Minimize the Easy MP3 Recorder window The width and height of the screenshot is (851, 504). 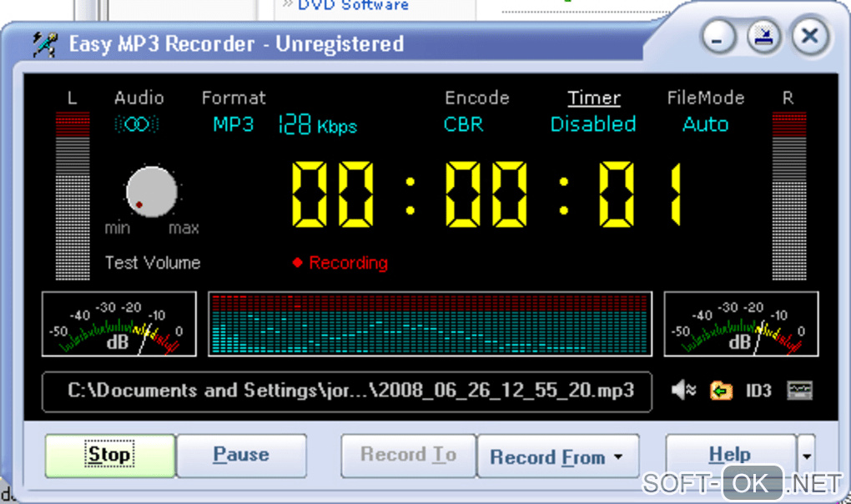[718, 37]
